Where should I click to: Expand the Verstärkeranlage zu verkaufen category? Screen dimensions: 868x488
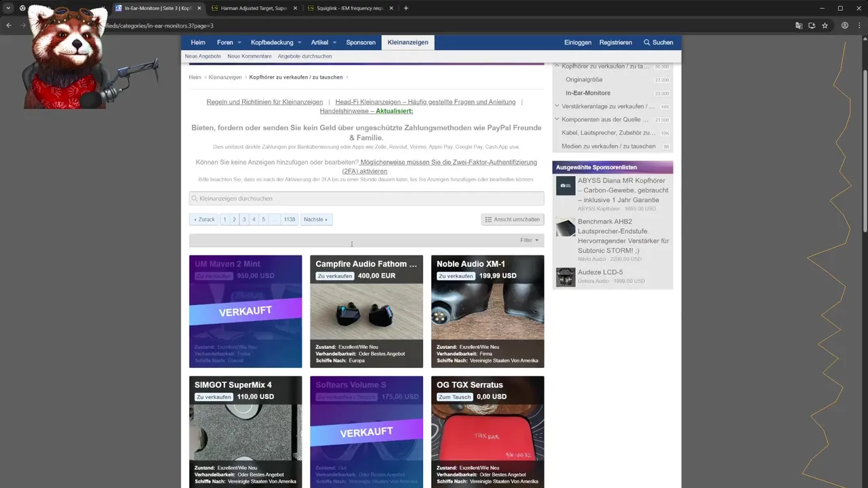point(557,106)
